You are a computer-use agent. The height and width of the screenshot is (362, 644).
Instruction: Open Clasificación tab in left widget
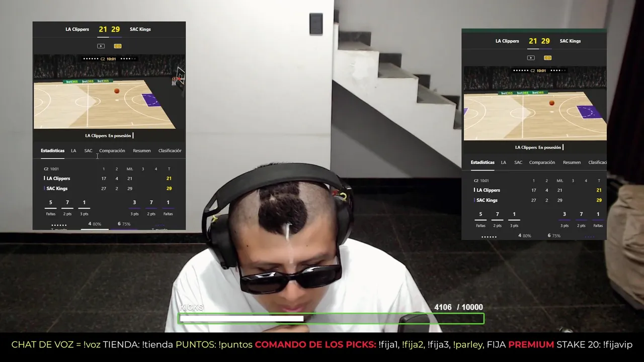170,151
